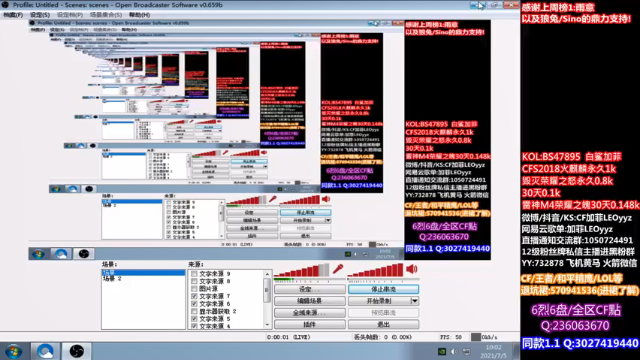Switch to the OBS taskbar icon
The image size is (640, 360).
pyautogui.click(x=76, y=351)
